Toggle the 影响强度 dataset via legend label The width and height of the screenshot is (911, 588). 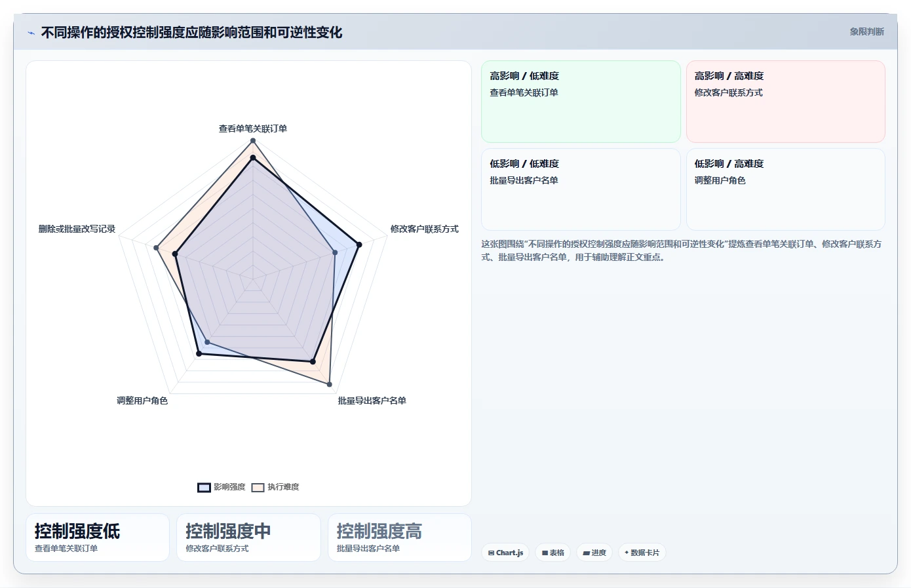(229, 487)
